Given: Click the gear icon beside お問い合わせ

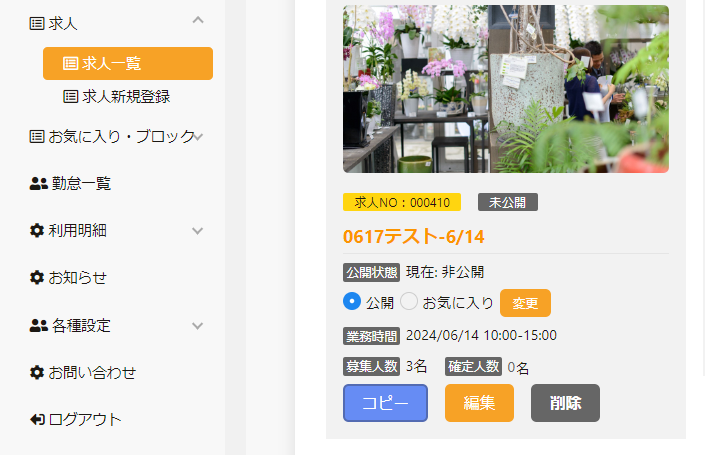Looking at the screenshot, I should tap(37, 372).
